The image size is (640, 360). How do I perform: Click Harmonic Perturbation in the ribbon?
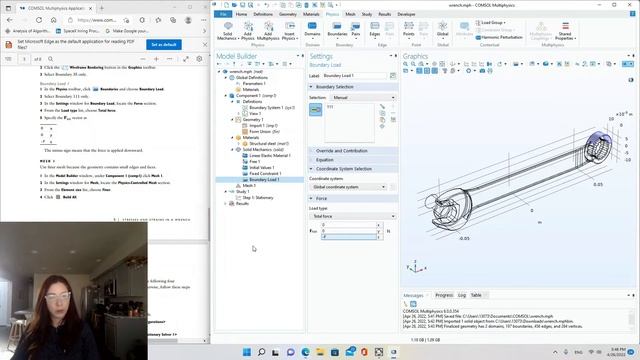pos(499,37)
